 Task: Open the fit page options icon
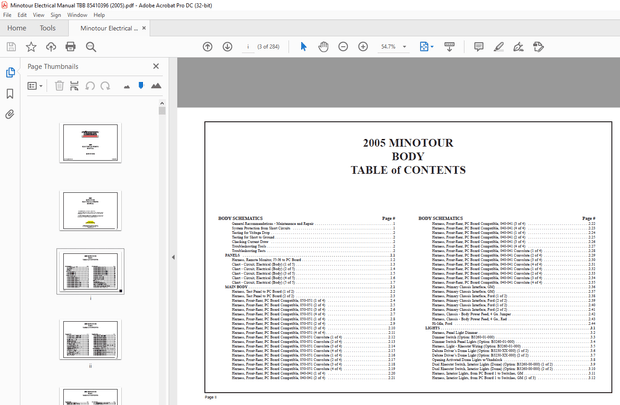click(x=426, y=47)
